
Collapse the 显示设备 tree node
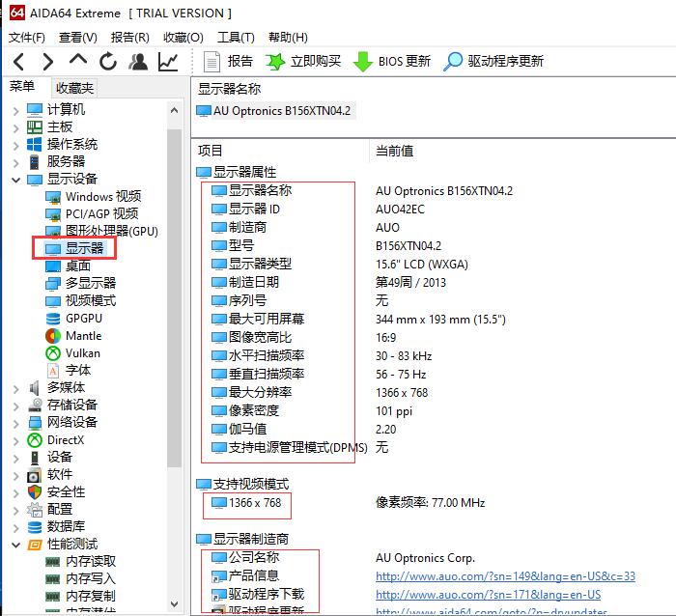click(16, 180)
